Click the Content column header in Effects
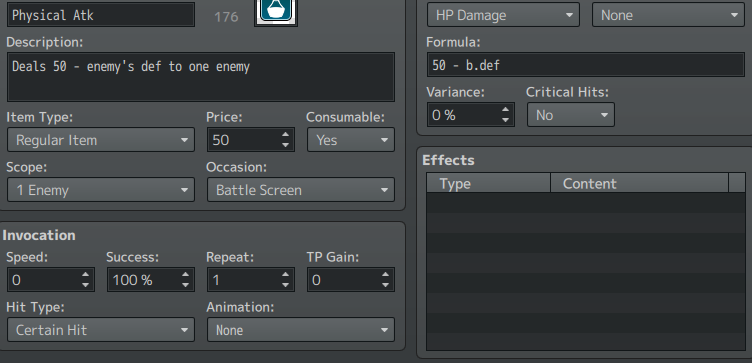Image resolution: width=752 pixels, height=363 pixels. [639, 184]
